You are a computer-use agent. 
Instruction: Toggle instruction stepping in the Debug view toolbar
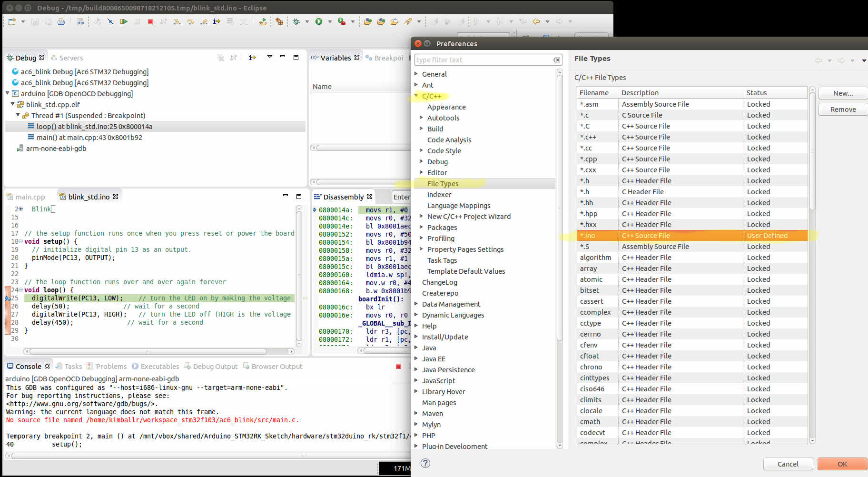point(252,57)
